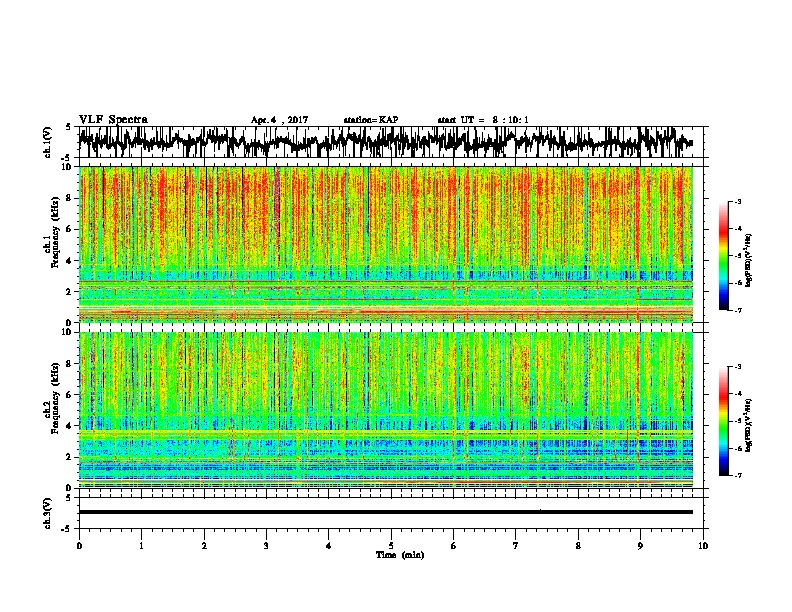
Task: Click the ch.3(V) axis label
Action: pyautogui.click(x=48, y=513)
